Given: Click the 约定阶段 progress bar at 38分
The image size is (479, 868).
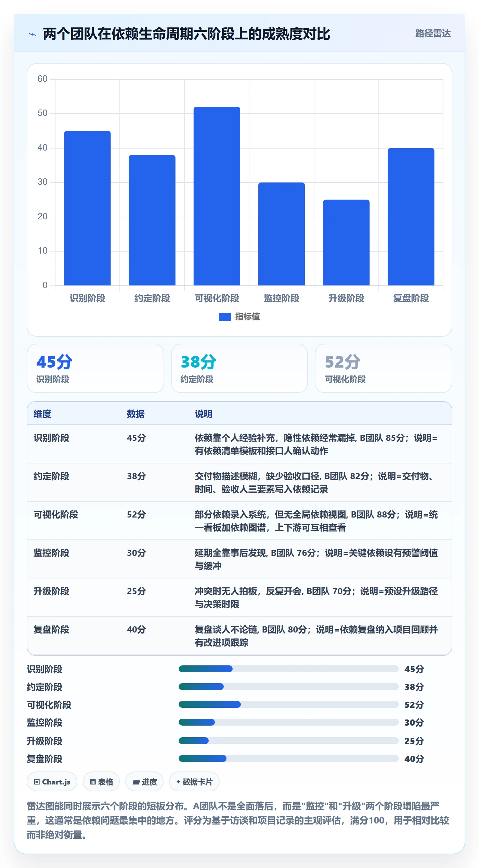Looking at the screenshot, I should pyautogui.click(x=288, y=687).
